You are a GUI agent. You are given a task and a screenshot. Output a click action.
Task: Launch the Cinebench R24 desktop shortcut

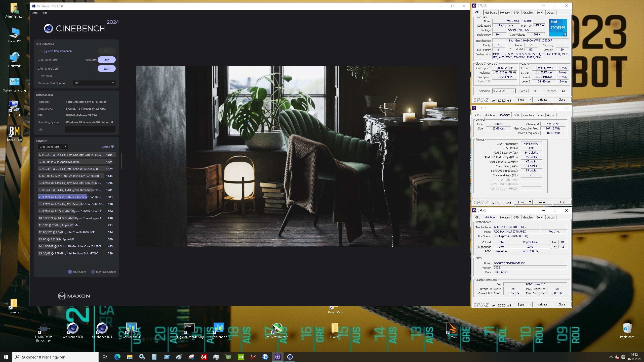tap(102, 331)
